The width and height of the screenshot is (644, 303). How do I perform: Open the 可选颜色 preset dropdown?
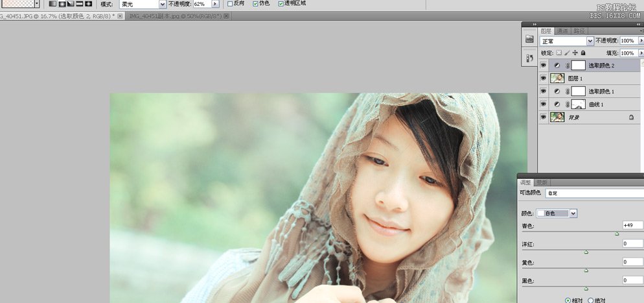pyautogui.click(x=594, y=193)
